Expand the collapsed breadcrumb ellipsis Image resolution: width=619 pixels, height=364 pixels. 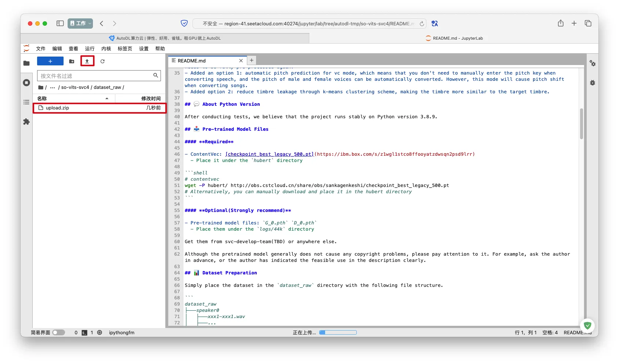coord(53,87)
